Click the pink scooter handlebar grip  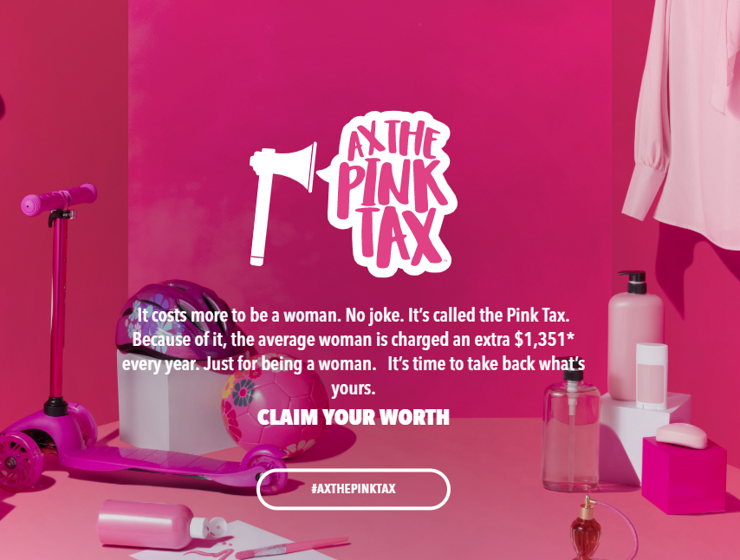(59, 199)
